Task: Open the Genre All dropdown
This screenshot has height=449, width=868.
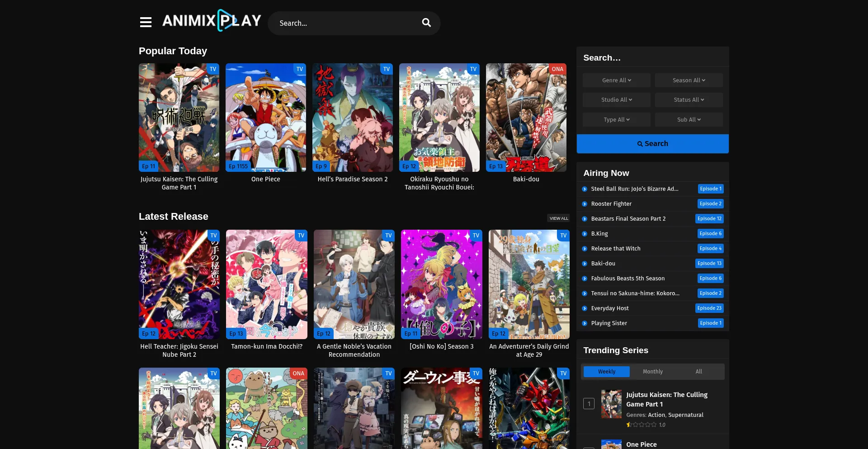Action: (617, 80)
